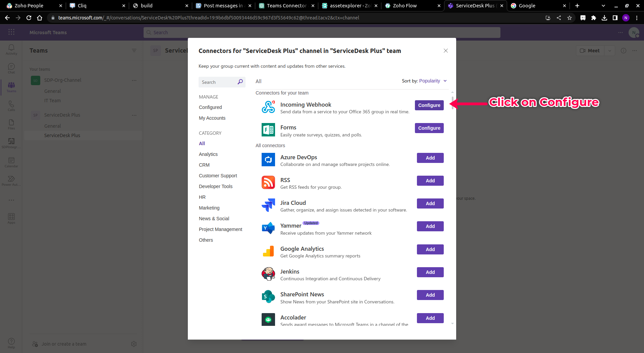Configure the Forms connector
Viewport: 644px width, 353px height.
point(429,128)
